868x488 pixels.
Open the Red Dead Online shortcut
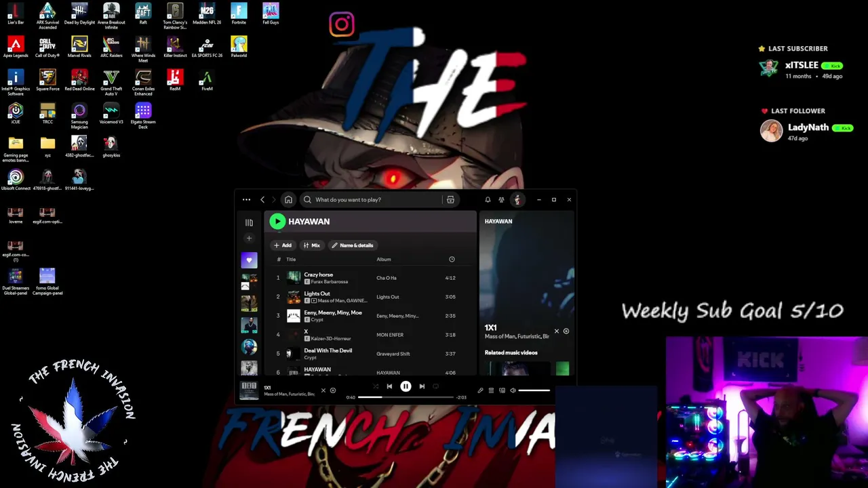tap(79, 80)
